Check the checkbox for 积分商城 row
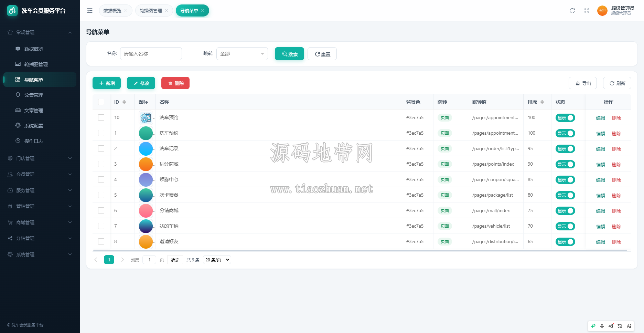Viewport: 644px width, 333px height. (x=101, y=164)
